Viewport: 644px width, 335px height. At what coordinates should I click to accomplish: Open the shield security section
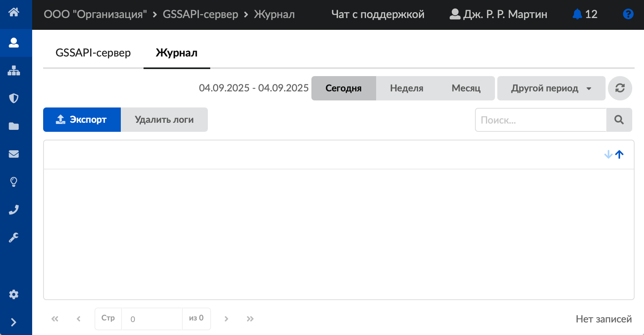click(x=14, y=98)
